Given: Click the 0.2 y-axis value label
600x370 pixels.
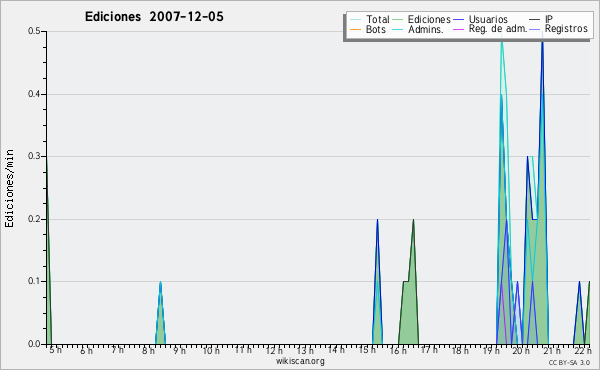Looking at the screenshot, I should 34,219.
